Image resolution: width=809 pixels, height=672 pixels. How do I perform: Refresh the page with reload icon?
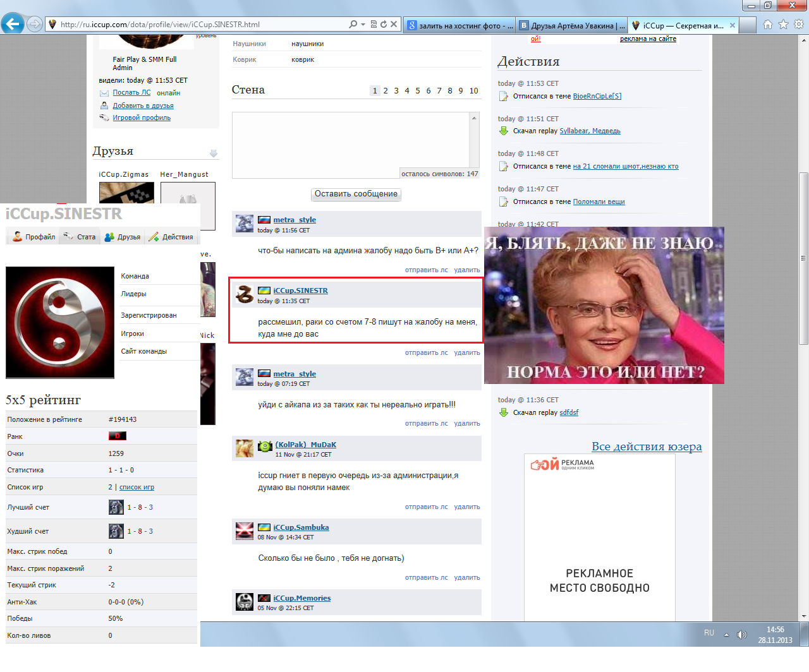384,24
